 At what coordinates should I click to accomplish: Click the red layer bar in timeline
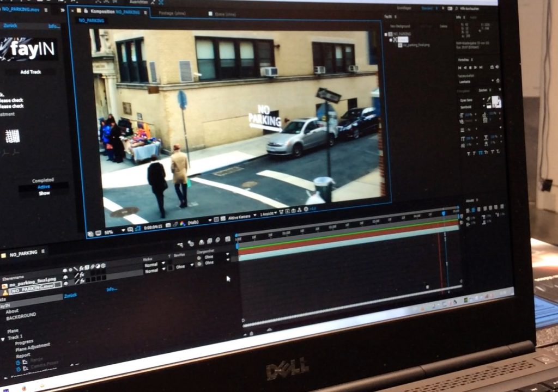348,238
